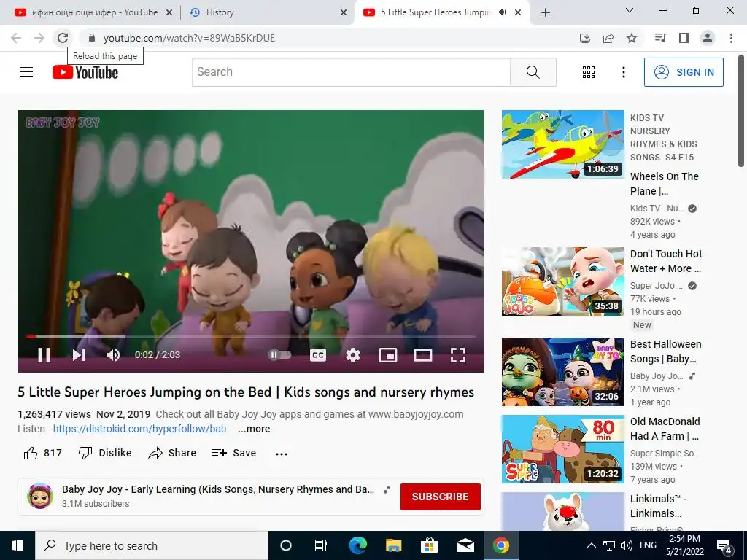Open the Linkimals video title

pos(658,506)
